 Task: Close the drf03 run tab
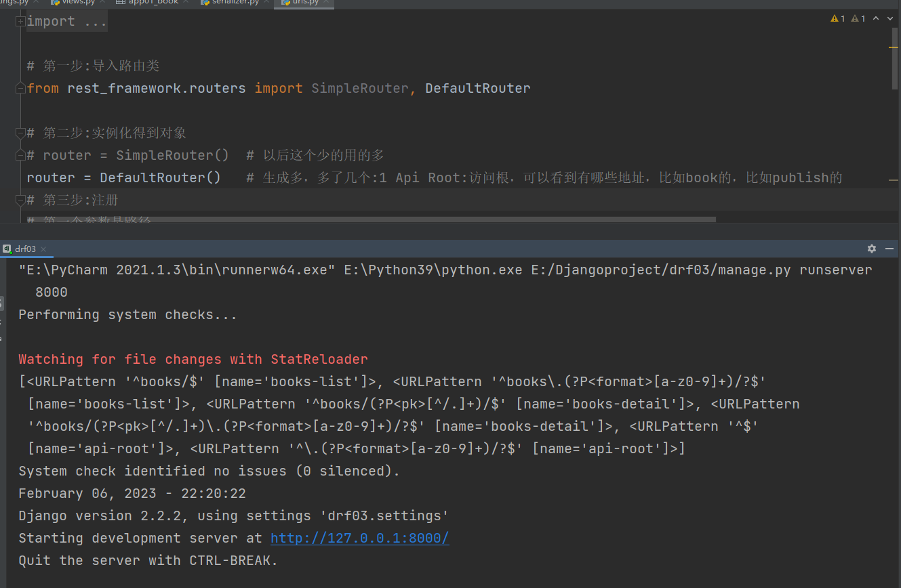tap(43, 249)
